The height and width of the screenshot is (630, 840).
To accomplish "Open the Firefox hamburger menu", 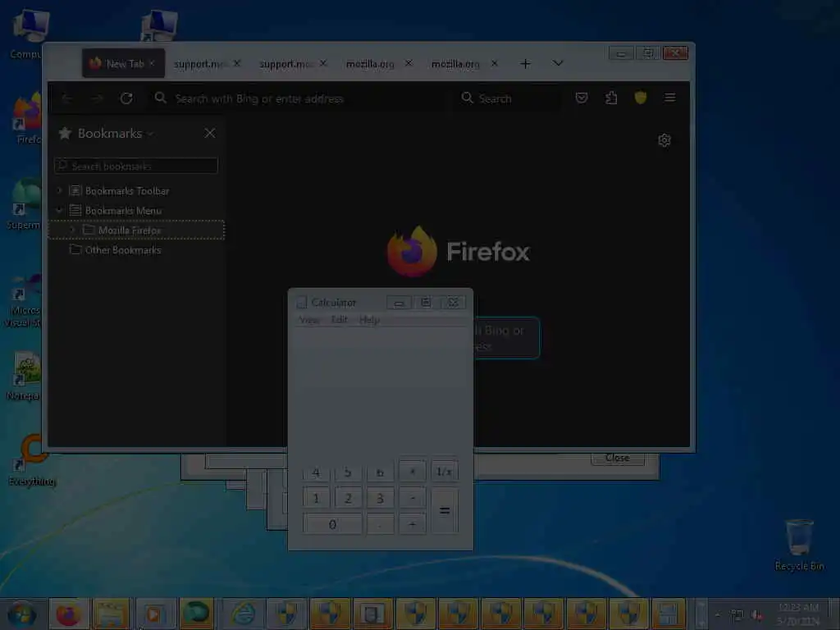I will click(669, 98).
